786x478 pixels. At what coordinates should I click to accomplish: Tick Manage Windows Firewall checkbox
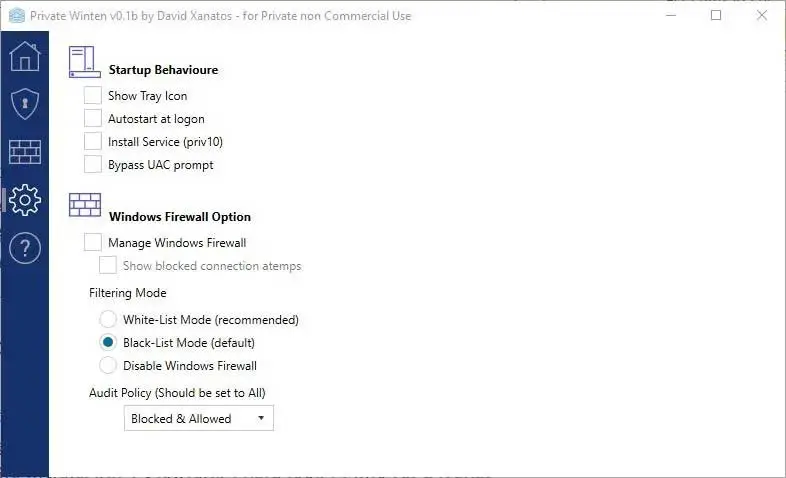click(93, 242)
